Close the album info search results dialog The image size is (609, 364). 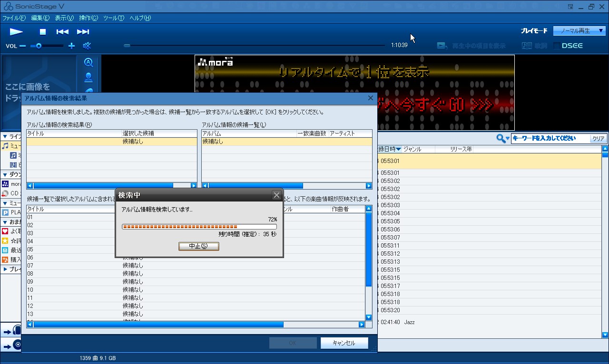click(371, 98)
